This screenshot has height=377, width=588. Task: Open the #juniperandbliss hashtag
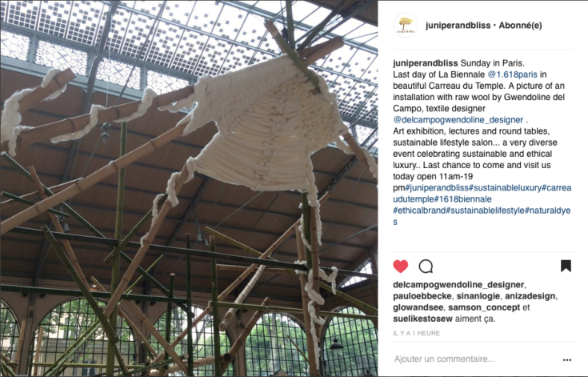tap(437, 187)
